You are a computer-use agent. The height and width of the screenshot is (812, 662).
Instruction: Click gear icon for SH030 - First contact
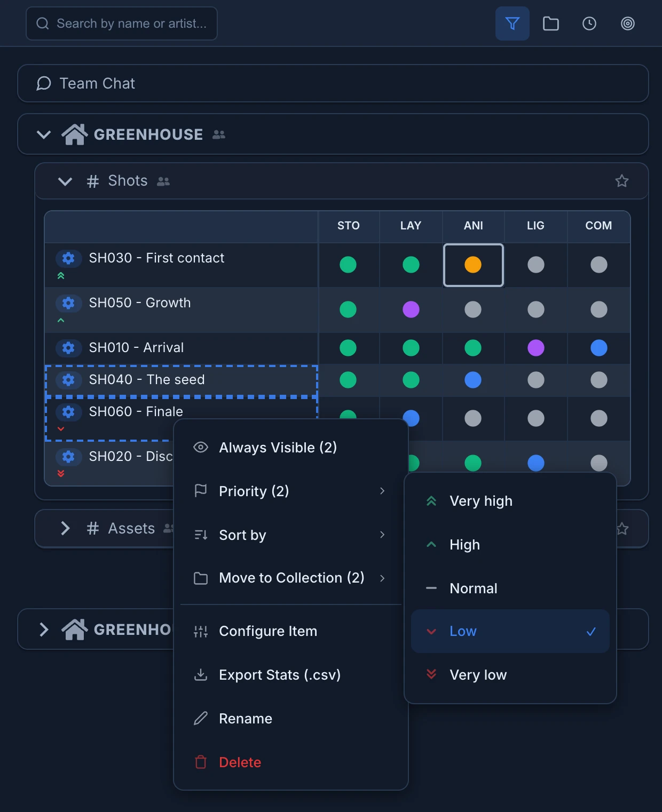(x=68, y=258)
